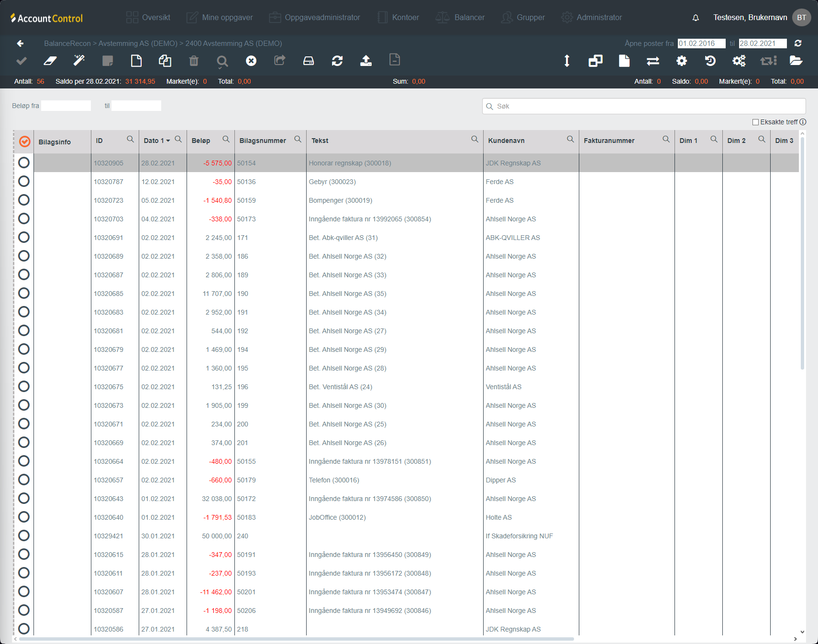Click the circled X cancel icon
The width and height of the screenshot is (818, 644).
pyautogui.click(x=251, y=61)
